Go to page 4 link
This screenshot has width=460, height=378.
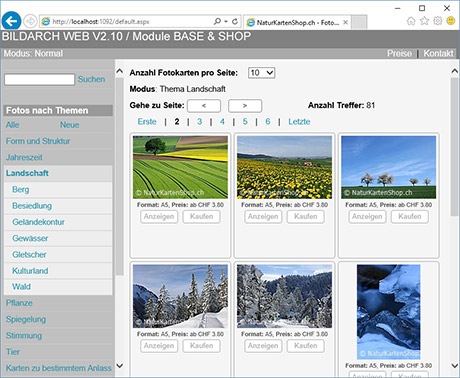pyautogui.click(x=222, y=122)
